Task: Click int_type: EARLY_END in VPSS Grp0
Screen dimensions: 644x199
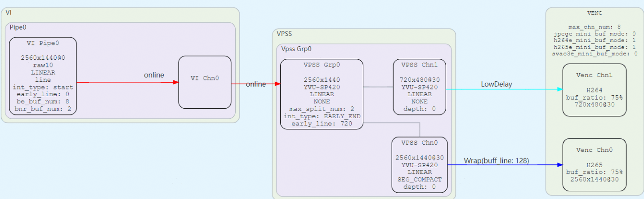Action: click(322, 116)
